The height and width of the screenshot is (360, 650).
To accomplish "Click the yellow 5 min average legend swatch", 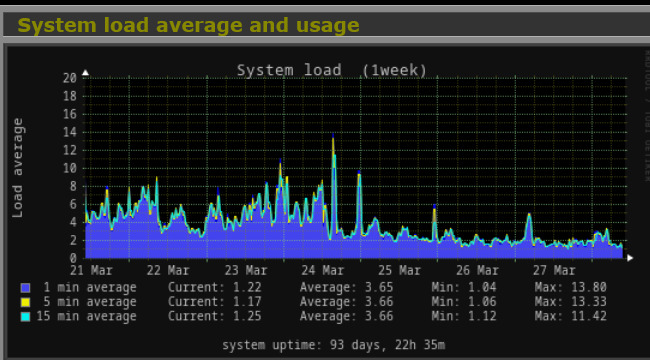I will (x=25, y=302).
